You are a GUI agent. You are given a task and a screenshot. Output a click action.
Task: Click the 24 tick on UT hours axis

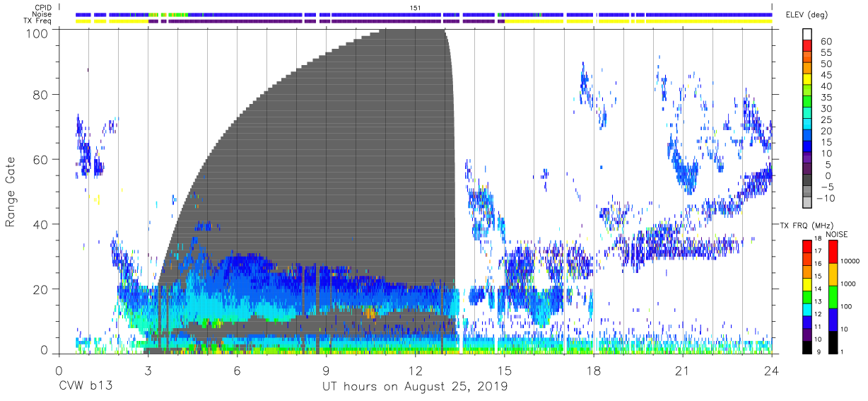tap(771, 370)
